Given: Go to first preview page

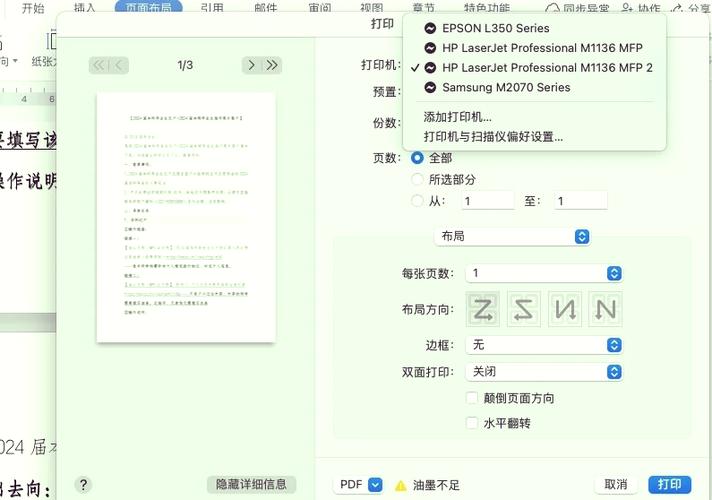Looking at the screenshot, I should (x=99, y=65).
